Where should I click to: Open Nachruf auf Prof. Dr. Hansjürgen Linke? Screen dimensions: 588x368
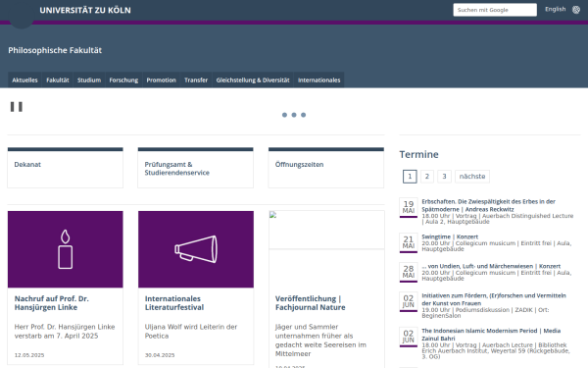(x=52, y=303)
